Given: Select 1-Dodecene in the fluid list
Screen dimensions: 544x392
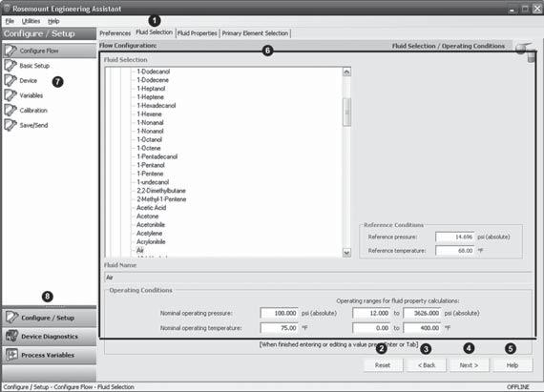Looking at the screenshot, I should pos(153,80).
